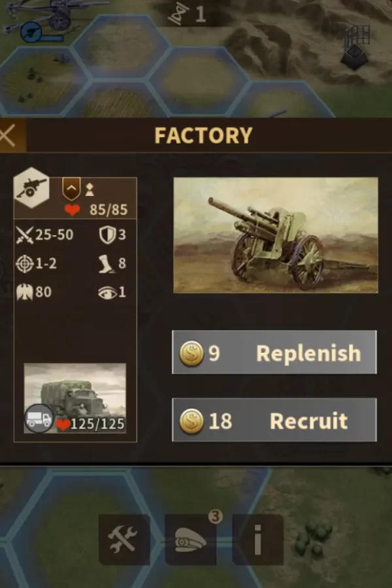Click the artillery unit hexagon icon
392x588 pixels.
(x=31, y=188)
